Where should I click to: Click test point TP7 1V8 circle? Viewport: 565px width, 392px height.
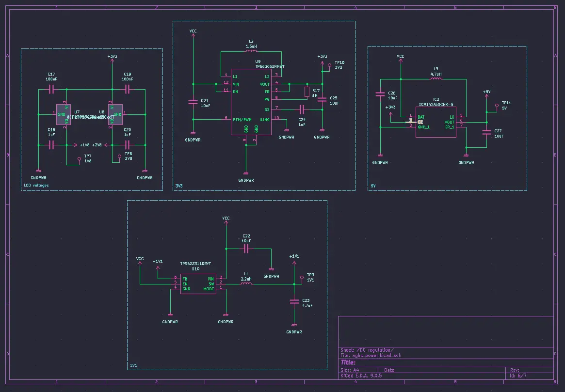pyautogui.click(x=79, y=159)
